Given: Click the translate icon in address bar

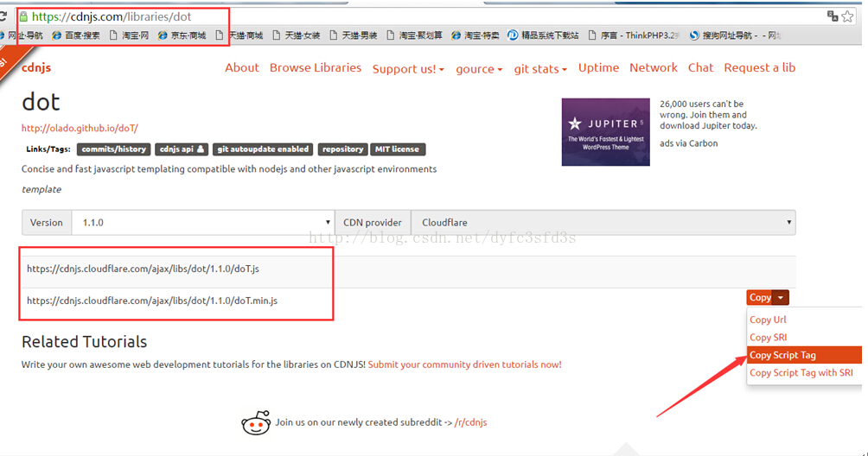Looking at the screenshot, I should pyautogui.click(x=832, y=16).
